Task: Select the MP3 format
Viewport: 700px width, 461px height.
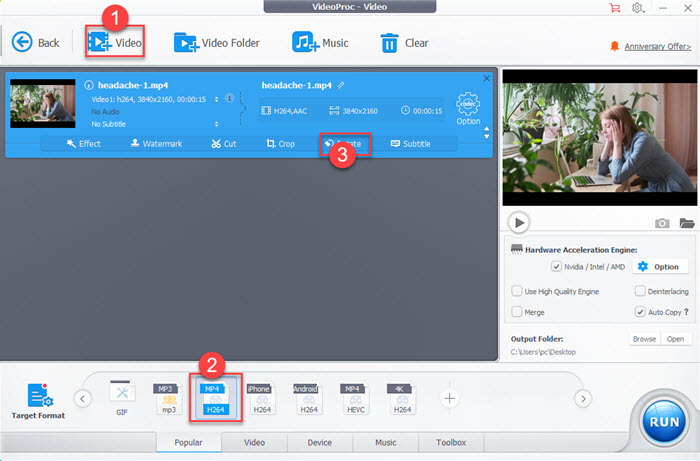Action: pos(168,398)
